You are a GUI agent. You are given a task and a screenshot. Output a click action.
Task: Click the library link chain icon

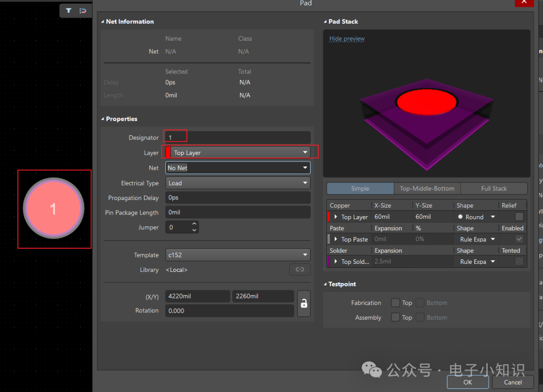click(x=300, y=269)
